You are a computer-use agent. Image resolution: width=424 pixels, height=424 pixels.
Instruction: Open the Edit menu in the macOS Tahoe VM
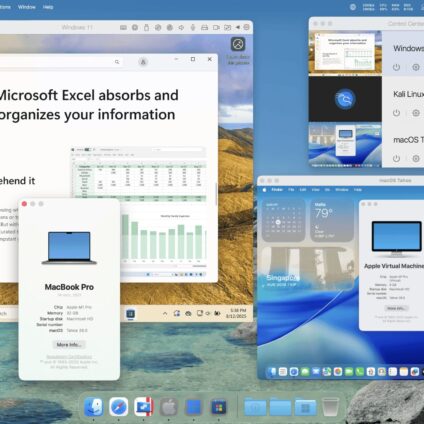tap(303, 190)
